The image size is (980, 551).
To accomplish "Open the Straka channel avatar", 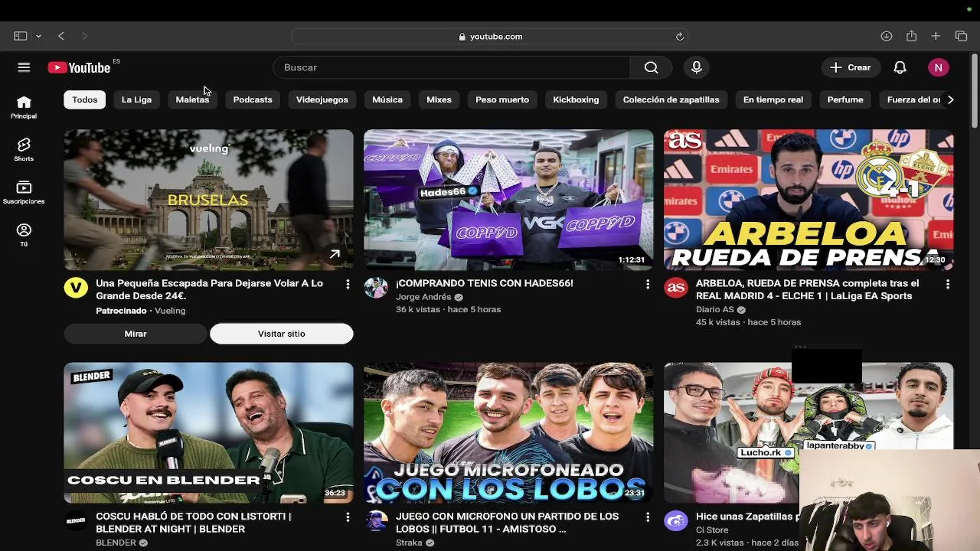I will point(376,521).
